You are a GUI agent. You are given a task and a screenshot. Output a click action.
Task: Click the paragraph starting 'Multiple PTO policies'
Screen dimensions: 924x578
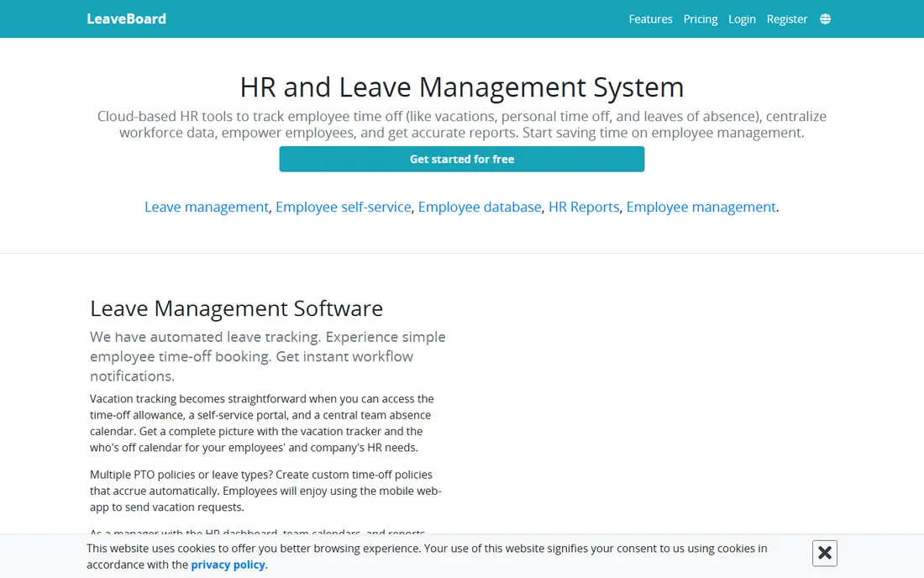(265, 491)
